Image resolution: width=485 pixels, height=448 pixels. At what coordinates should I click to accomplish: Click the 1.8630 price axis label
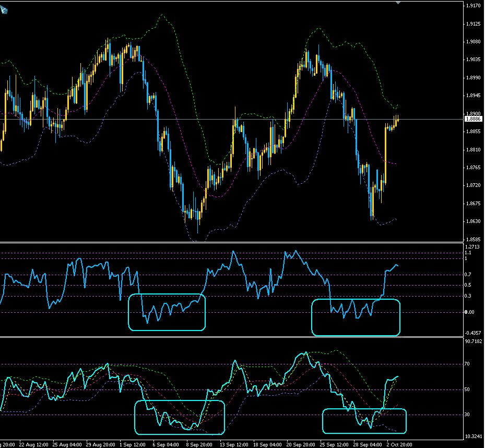[473, 221]
